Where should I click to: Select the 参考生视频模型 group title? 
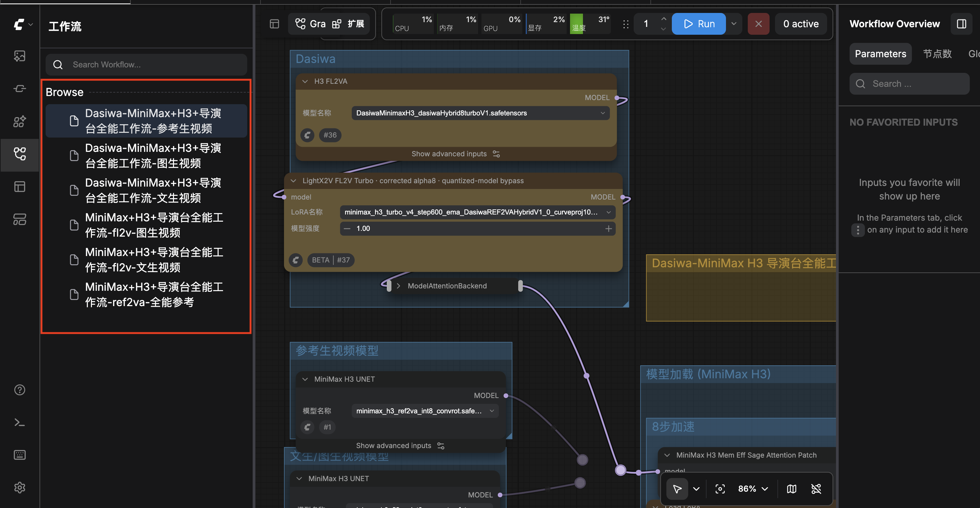click(x=337, y=350)
